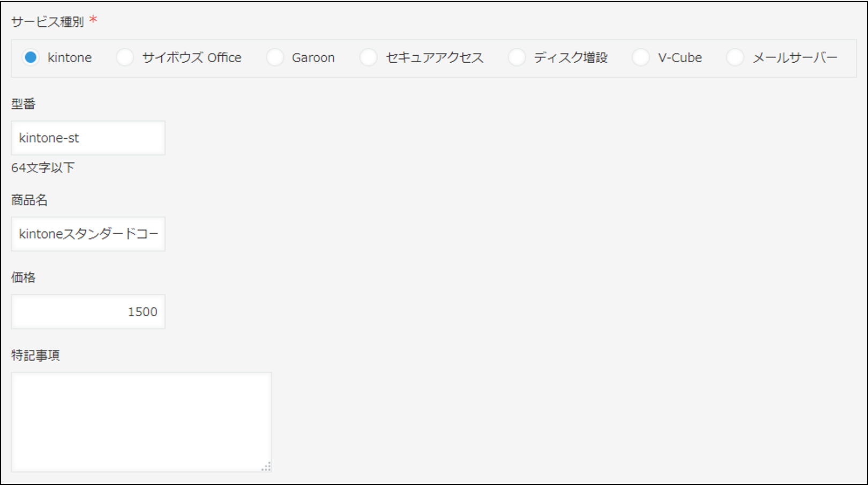This screenshot has width=868, height=485.
Task: Click the 価格 field showing 1500
Action: click(x=88, y=312)
